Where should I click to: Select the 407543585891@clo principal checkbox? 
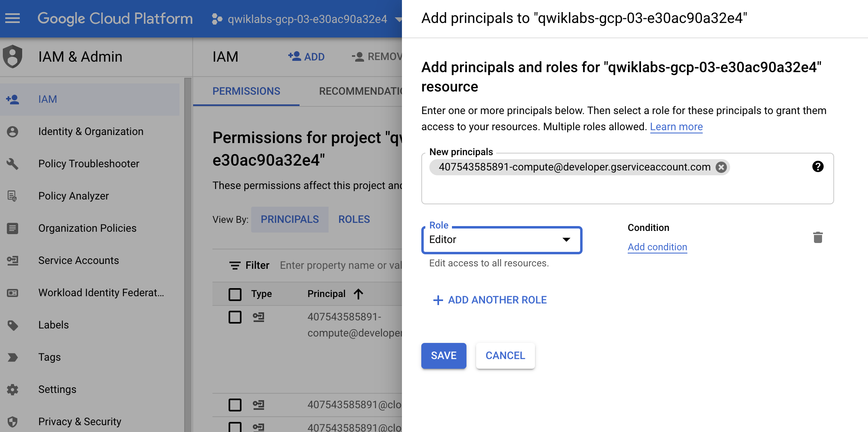(235, 405)
